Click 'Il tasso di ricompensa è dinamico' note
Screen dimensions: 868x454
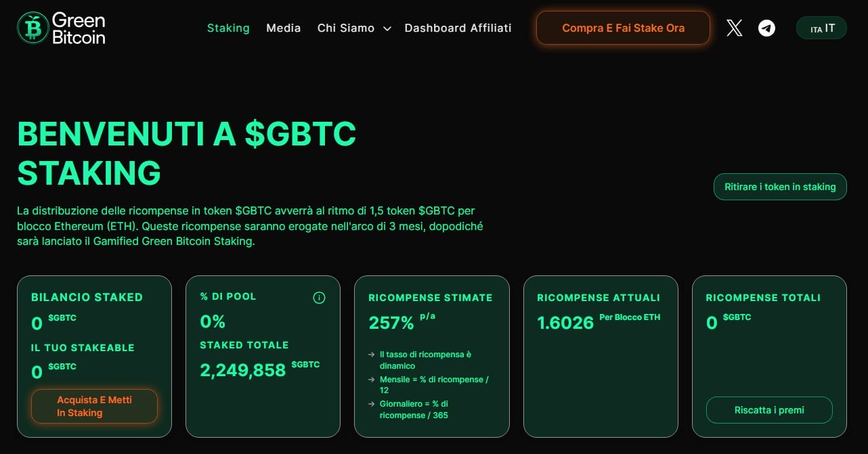[425, 360]
